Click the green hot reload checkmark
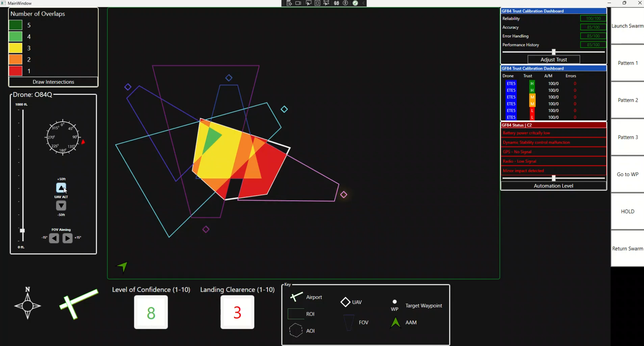This screenshot has width=644, height=346. (355, 3)
